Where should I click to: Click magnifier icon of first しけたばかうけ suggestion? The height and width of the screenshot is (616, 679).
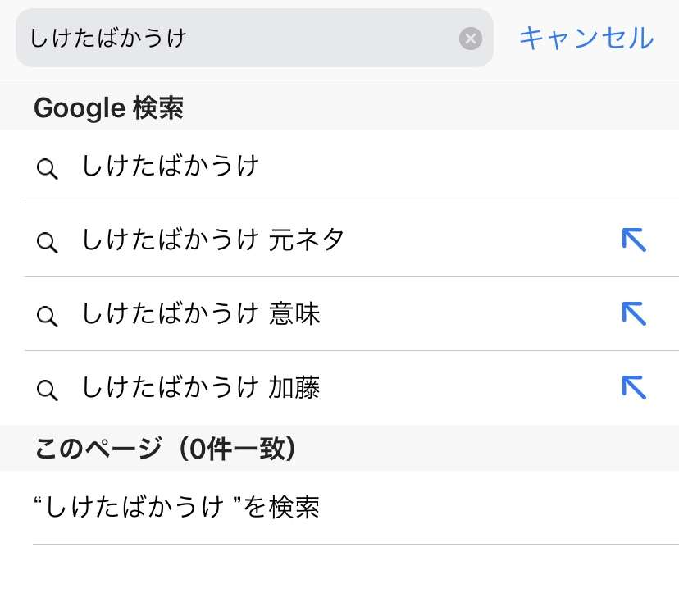(x=48, y=168)
